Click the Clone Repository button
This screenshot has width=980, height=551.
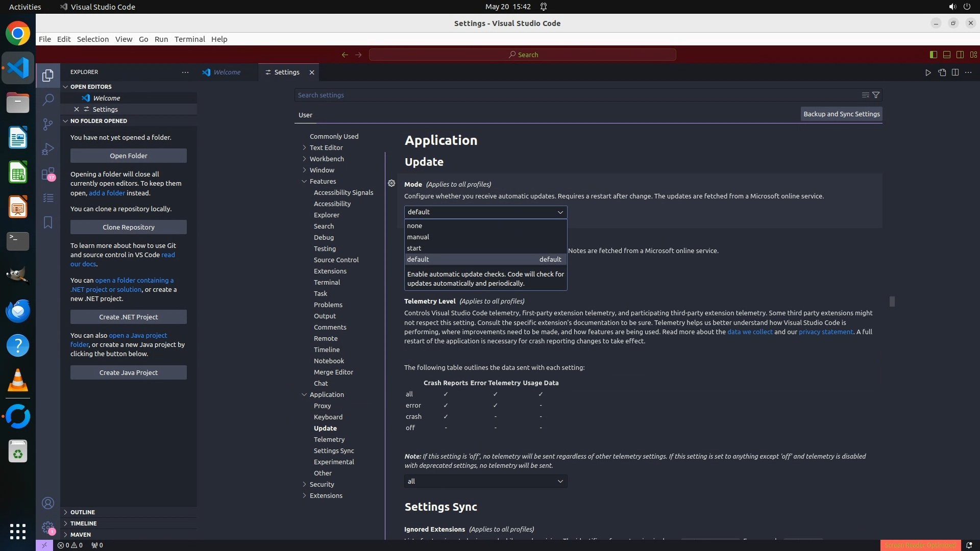point(129,227)
